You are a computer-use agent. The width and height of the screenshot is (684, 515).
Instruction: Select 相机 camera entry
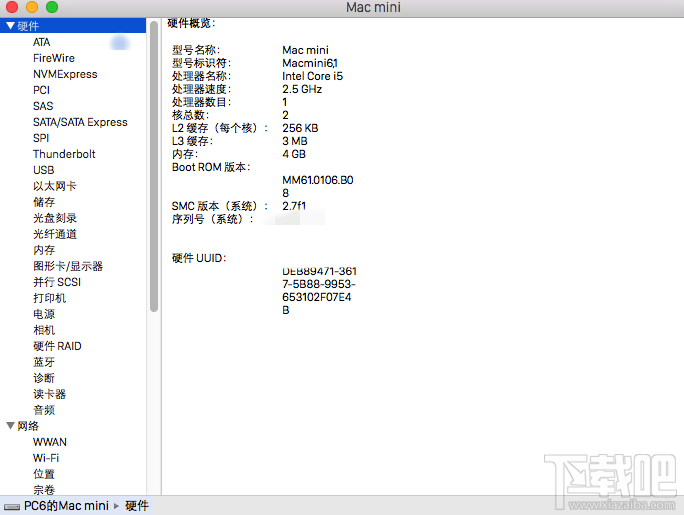click(44, 330)
